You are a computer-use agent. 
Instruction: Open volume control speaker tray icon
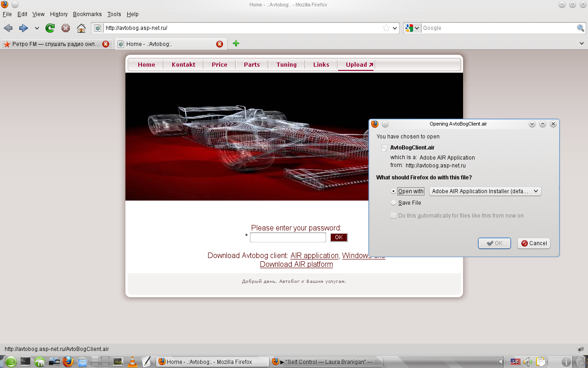(527, 362)
